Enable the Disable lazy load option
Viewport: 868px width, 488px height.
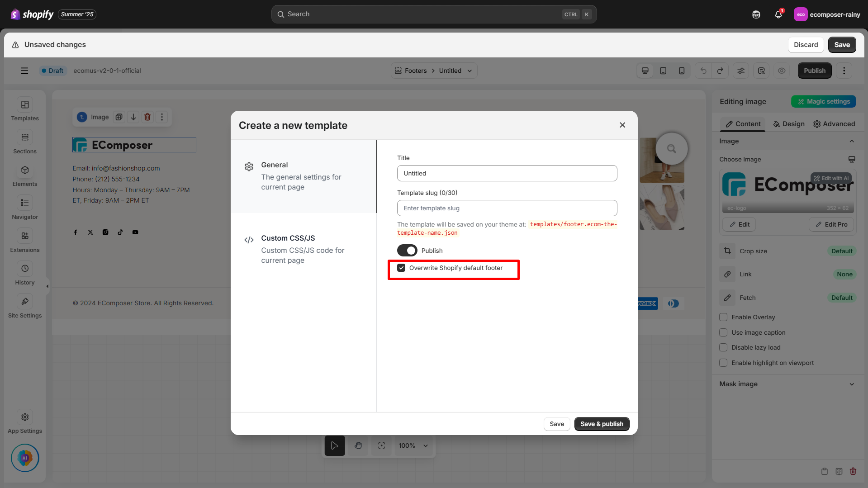tap(723, 347)
